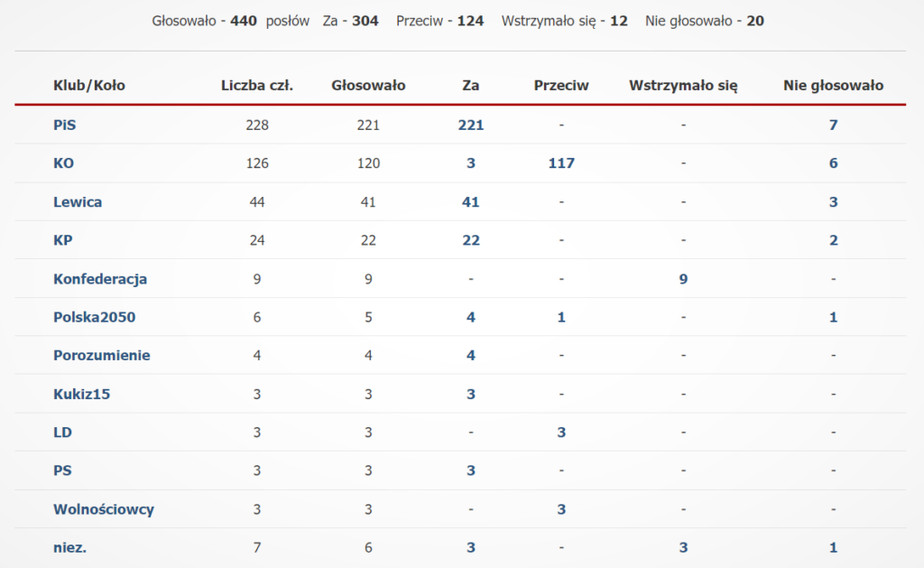Open the PiS club link

[64, 125]
